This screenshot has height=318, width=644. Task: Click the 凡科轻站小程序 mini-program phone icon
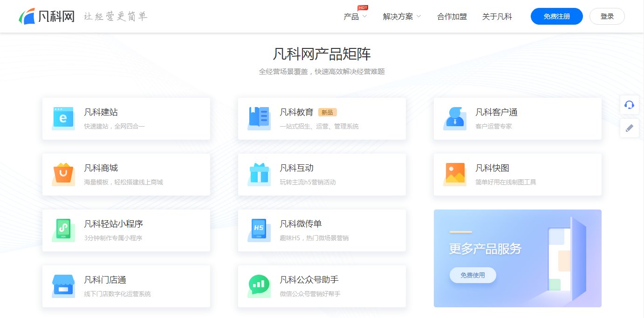[x=63, y=230]
